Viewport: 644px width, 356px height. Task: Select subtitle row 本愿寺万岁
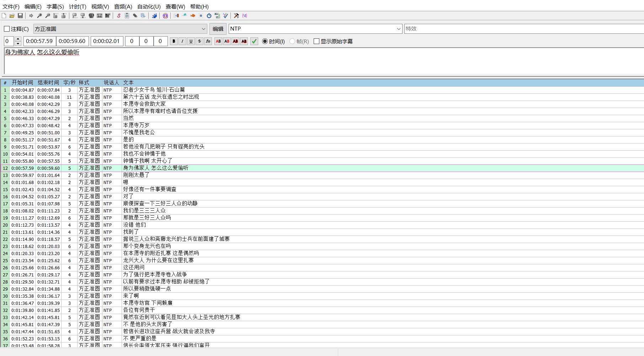(x=322, y=125)
